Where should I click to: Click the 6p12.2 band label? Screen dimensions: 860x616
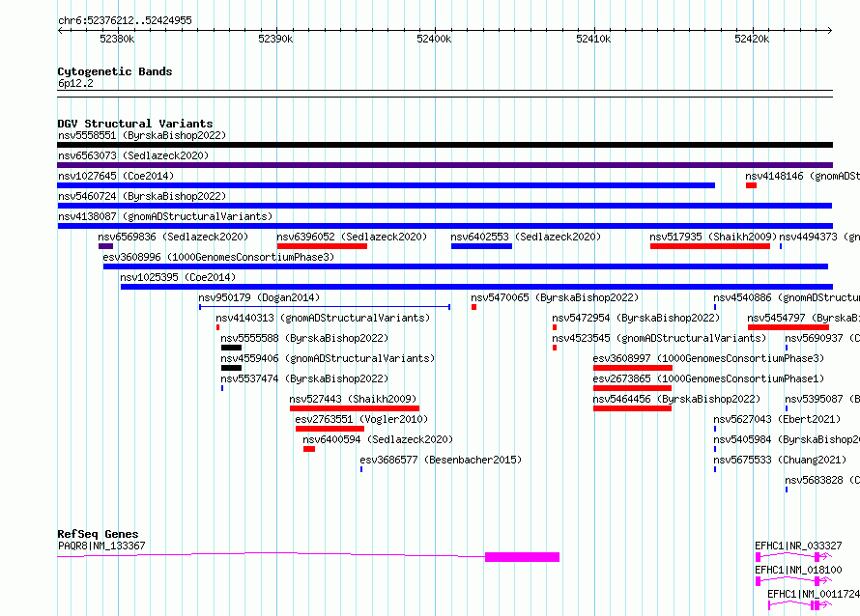tap(75, 83)
